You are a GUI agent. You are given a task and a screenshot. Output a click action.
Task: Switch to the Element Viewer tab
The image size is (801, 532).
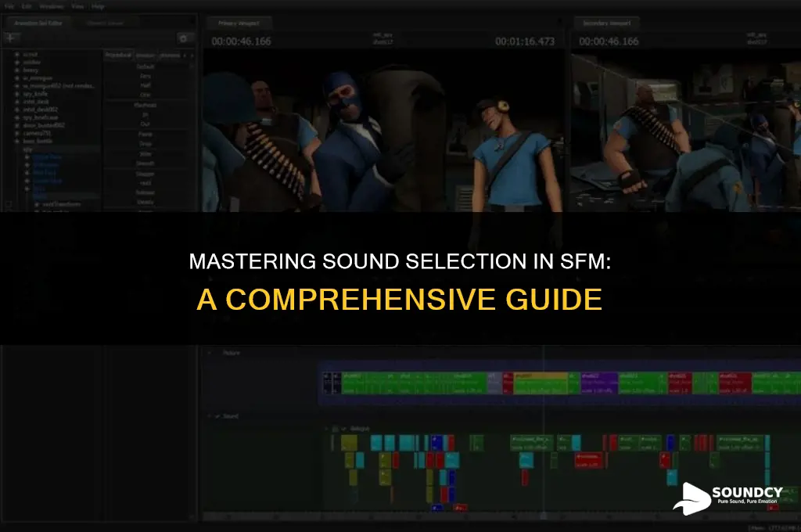[x=105, y=23]
